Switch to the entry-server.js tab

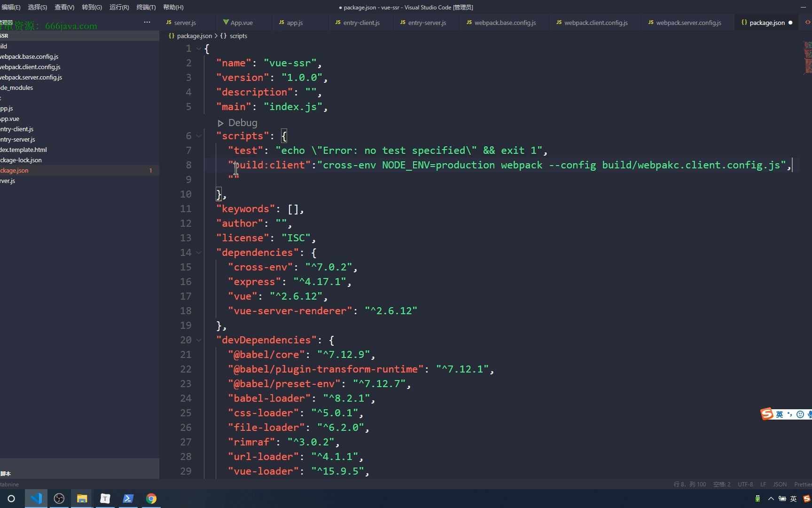pyautogui.click(x=427, y=23)
